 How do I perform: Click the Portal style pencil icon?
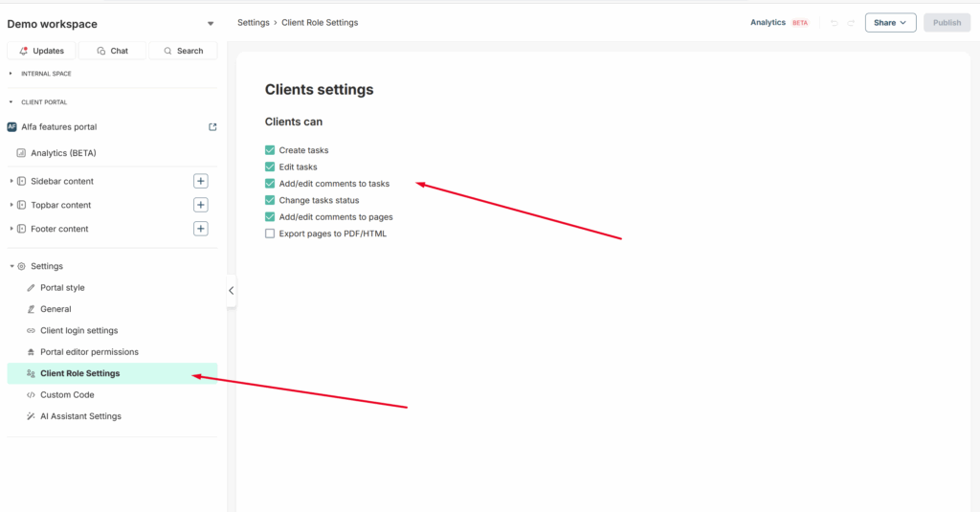[31, 288]
